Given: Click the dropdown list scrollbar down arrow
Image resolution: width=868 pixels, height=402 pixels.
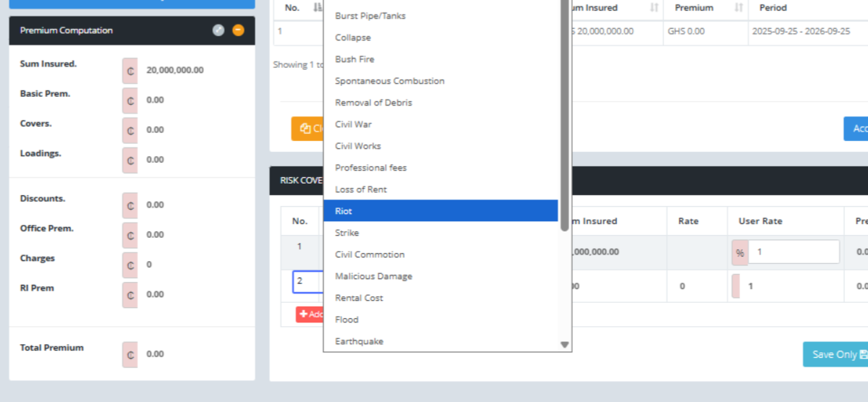Looking at the screenshot, I should click(565, 345).
